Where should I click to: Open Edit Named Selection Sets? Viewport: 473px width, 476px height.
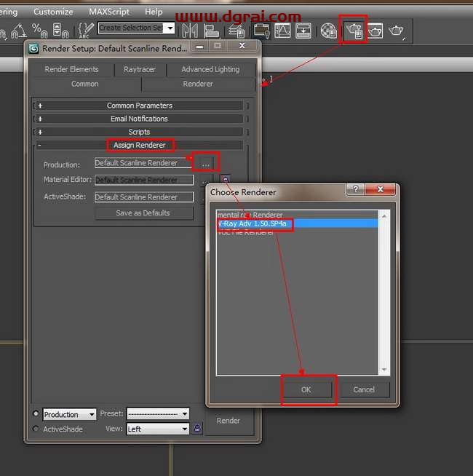point(86,31)
